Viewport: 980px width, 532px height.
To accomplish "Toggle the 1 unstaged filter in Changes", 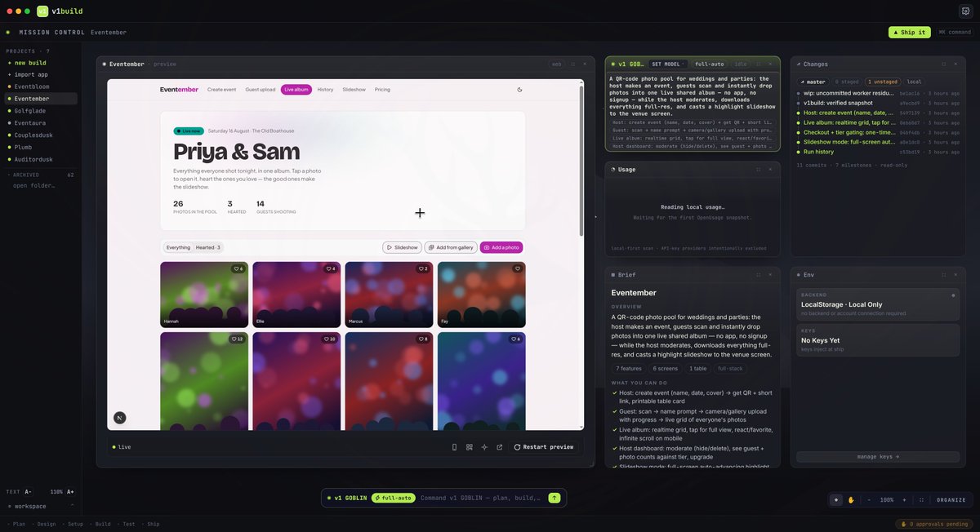I will [x=884, y=82].
